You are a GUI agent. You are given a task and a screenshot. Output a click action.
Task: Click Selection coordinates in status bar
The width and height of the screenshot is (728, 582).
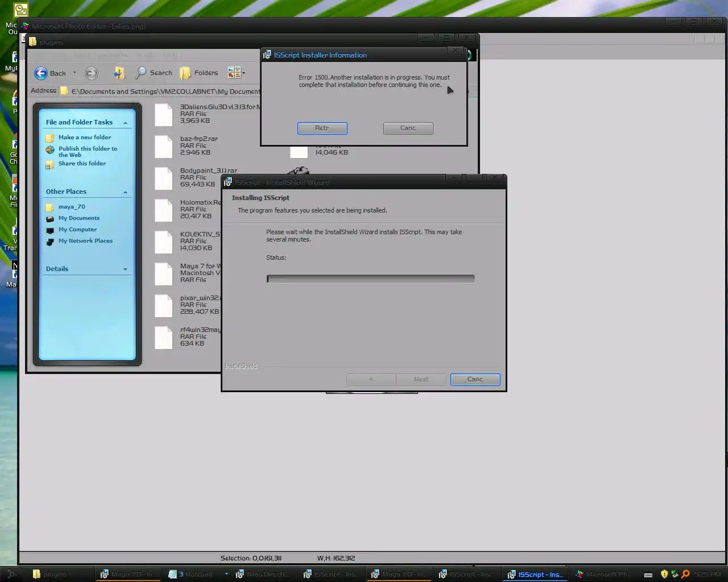click(251, 558)
